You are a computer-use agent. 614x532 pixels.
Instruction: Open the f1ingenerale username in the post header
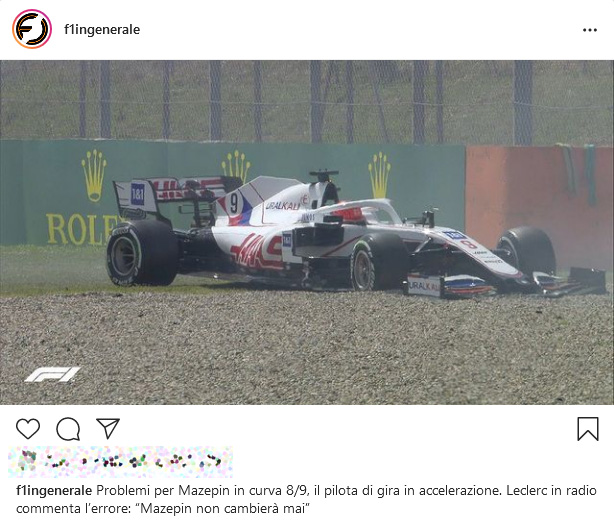click(x=102, y=30)
